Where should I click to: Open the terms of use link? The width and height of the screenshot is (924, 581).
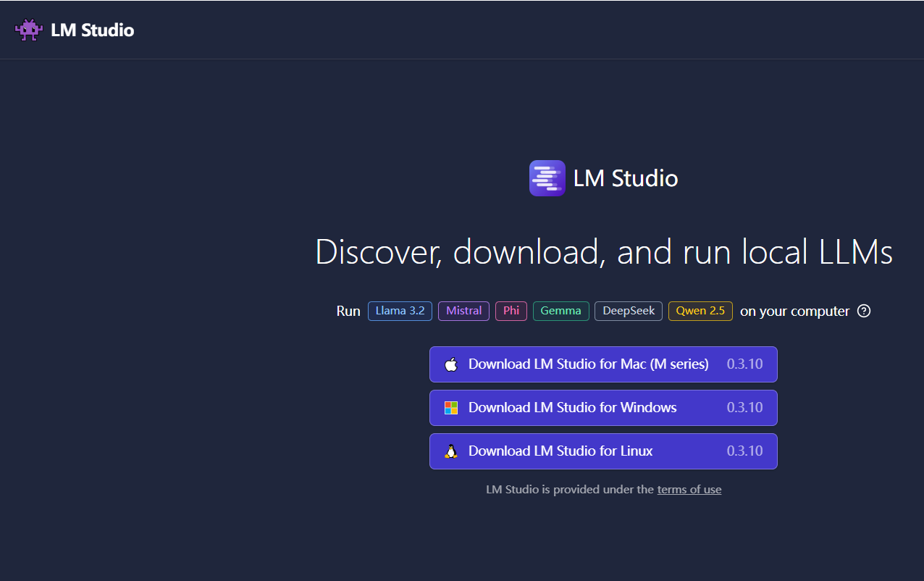[689, 490]
